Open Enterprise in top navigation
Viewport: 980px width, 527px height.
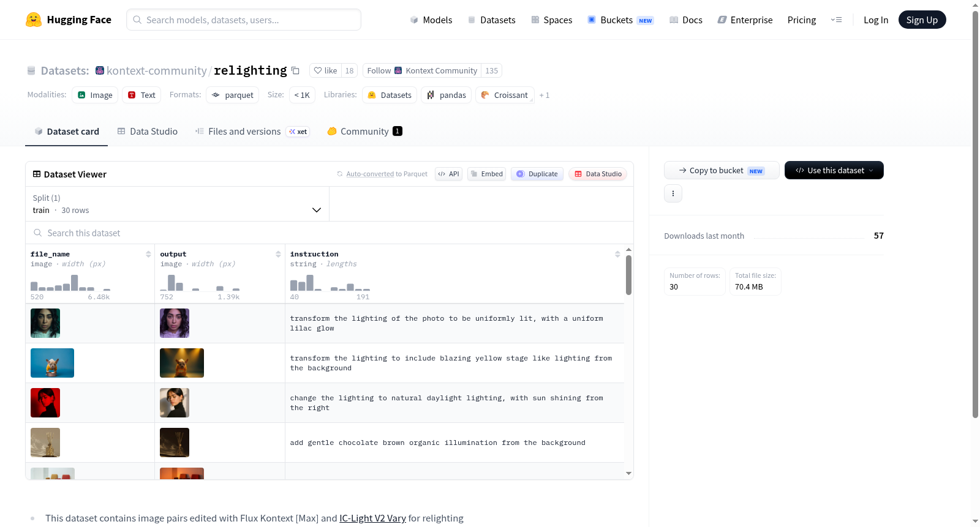745,20
